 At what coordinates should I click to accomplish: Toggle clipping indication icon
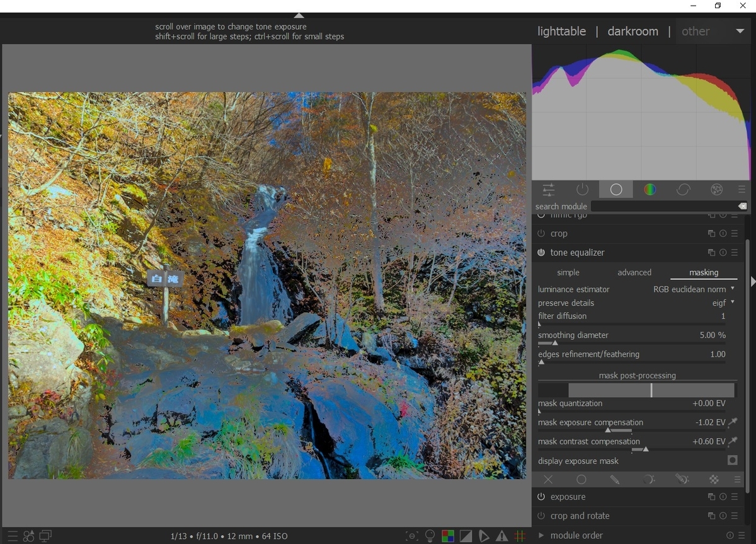(x=466, y=536)
